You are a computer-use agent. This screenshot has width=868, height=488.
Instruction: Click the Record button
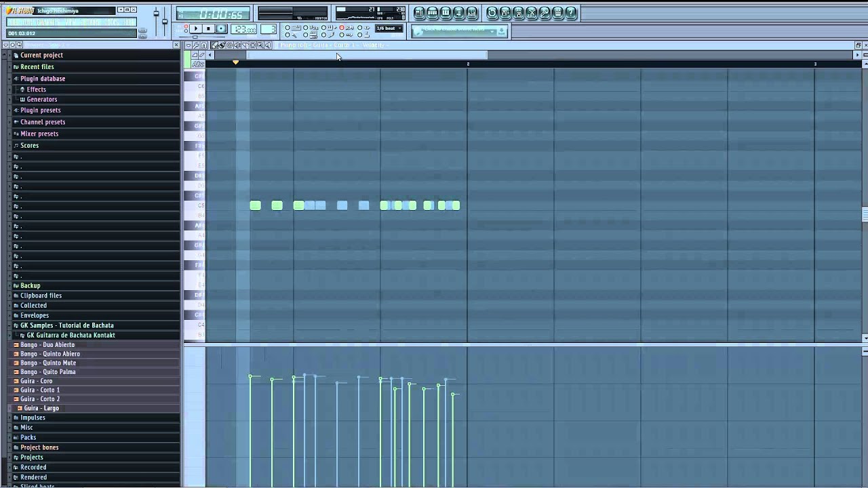pos(221,28)
